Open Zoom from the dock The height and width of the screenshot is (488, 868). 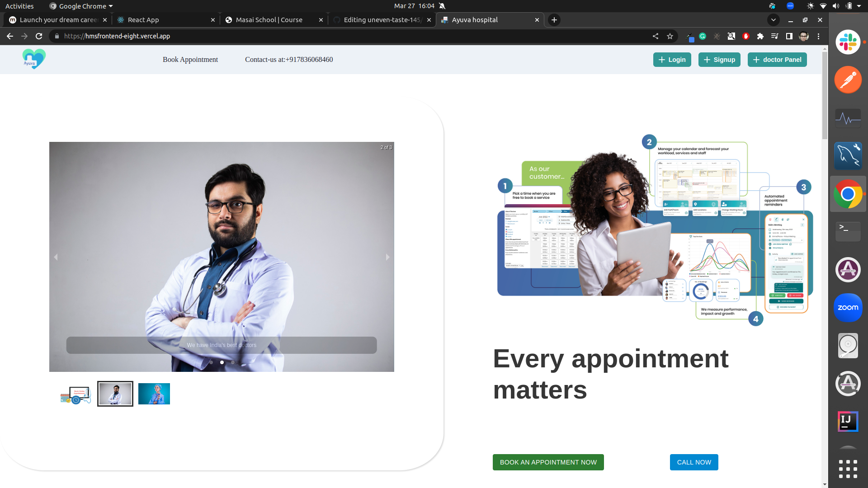[848, 308]
